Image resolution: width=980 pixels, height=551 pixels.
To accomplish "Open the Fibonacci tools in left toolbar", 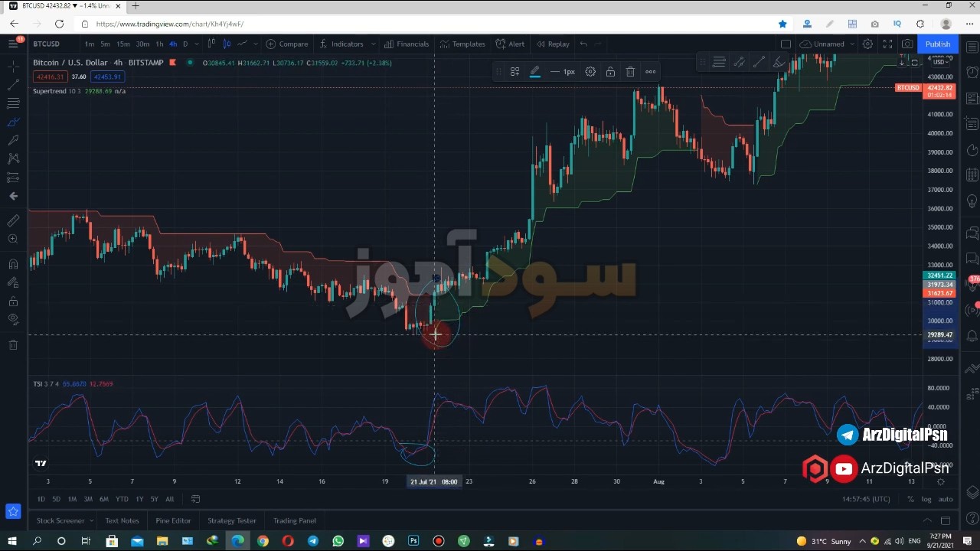I will tap(13, 103).
